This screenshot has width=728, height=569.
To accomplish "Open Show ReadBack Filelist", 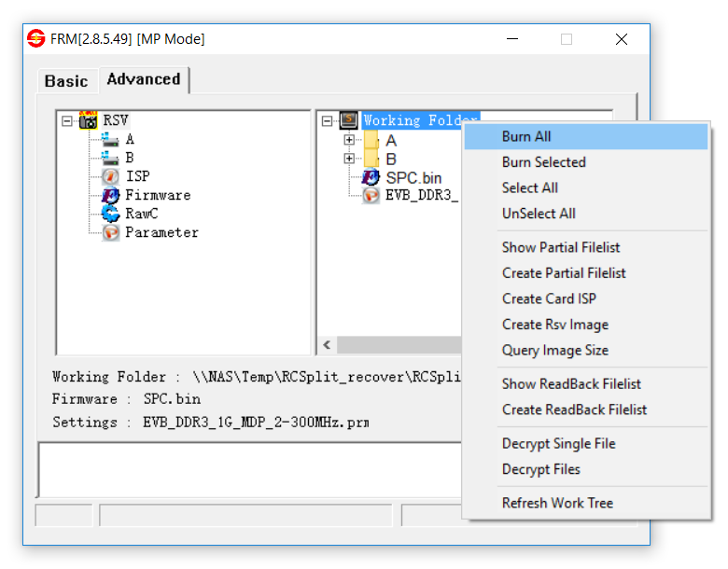I will point(586,383).
